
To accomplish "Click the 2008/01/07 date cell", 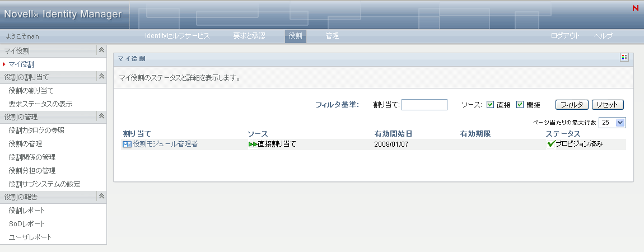I will pos(391,144).
